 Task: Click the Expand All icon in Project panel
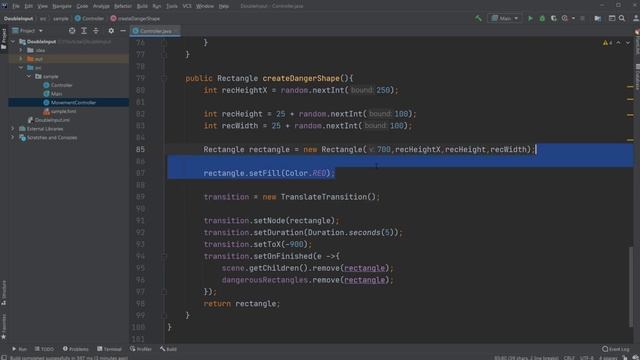tap(84, 31)
